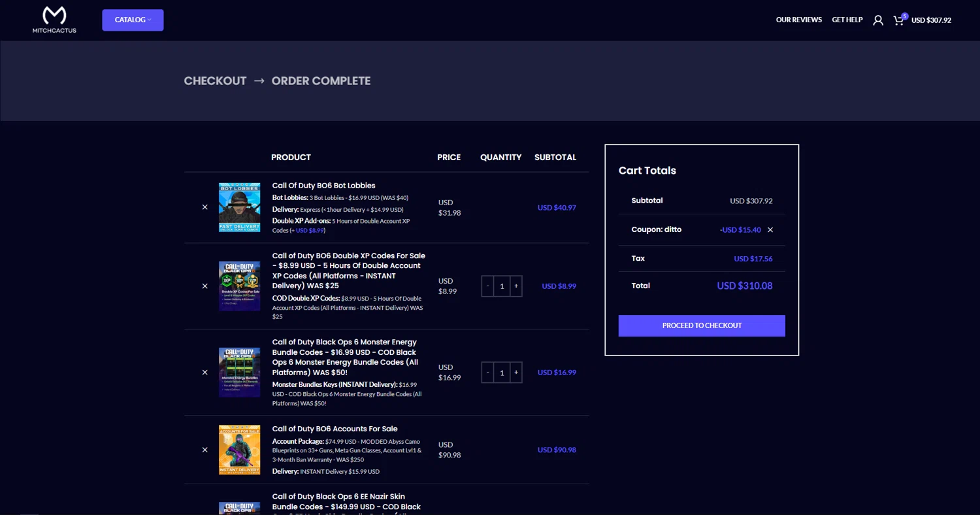
Task: Decrease quantity of Double XP Codes
Action: click(487, 286)
